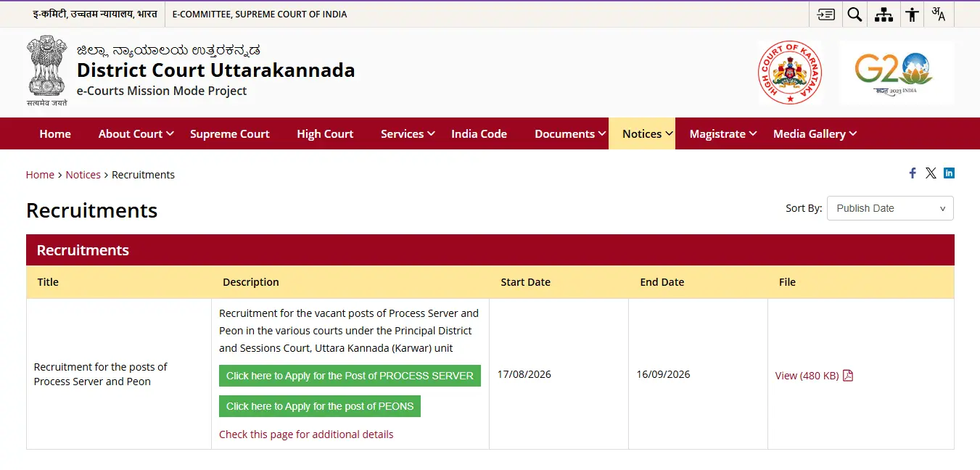The height and width of the screenshot is (470, 980).
Task: Share page on X (Twitter)
Action: coord(931,173)
